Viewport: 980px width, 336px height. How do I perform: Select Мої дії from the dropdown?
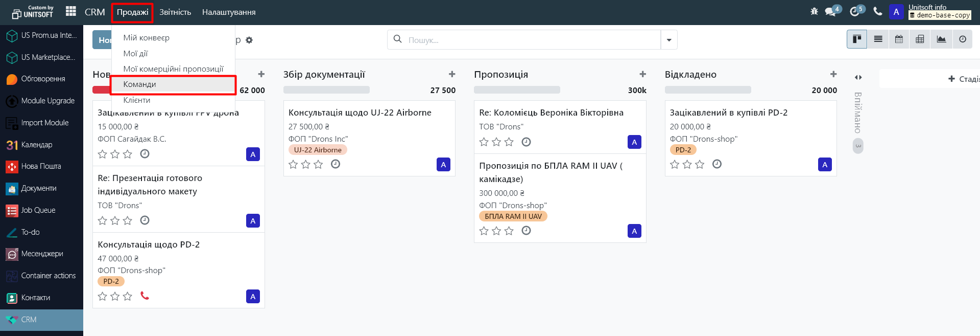pos(173,53)
